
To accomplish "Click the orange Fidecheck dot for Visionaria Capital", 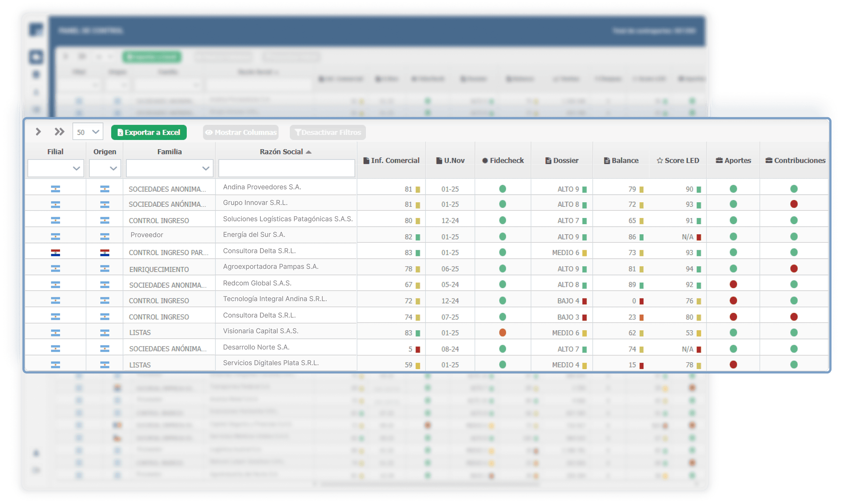I will pyautogui.click(x=502, y=333).
